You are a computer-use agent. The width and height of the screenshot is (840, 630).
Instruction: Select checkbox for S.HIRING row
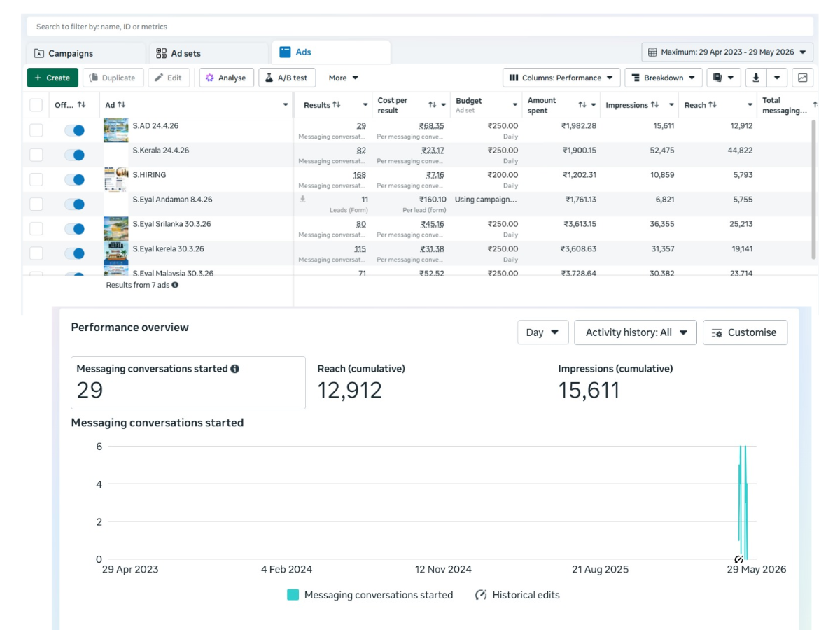pos(36,179)
